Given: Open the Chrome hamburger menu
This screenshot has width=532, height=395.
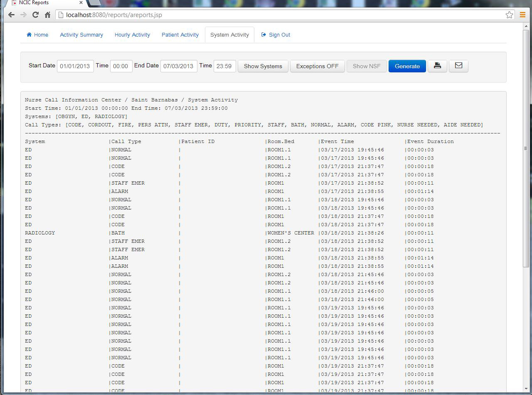Looking at the screenshot, I should 522,15.
